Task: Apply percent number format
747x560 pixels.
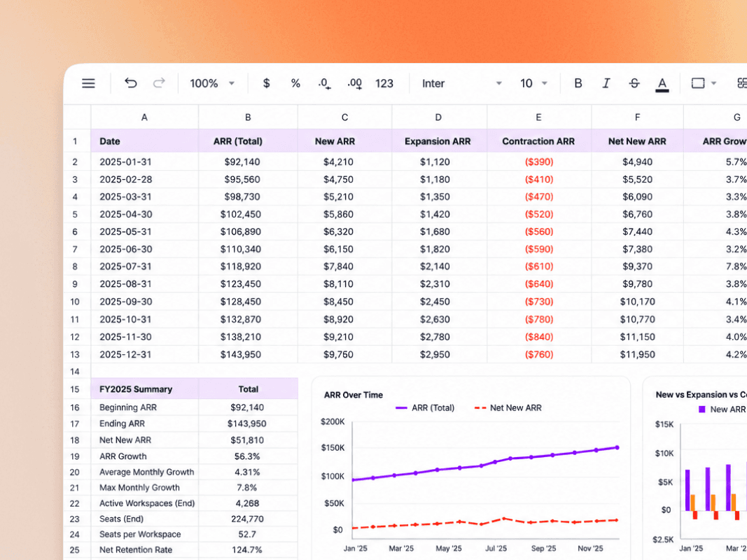Action: coord(295,83)
